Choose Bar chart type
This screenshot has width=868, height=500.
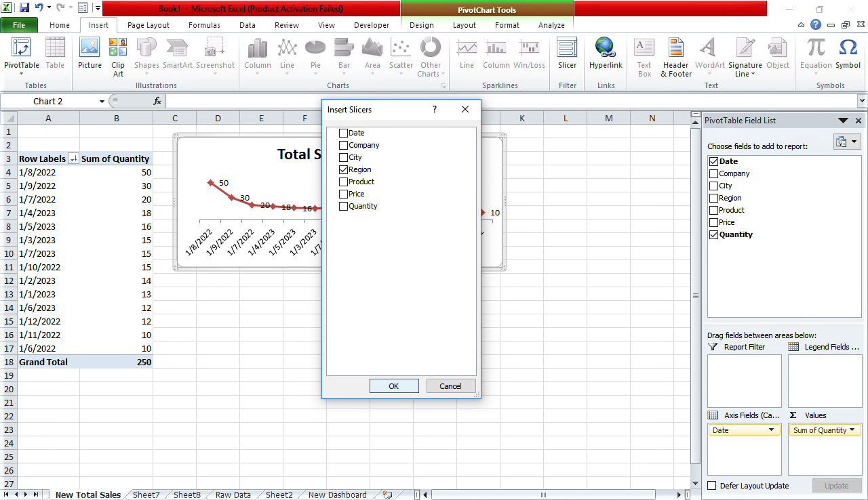coord(344,56)
